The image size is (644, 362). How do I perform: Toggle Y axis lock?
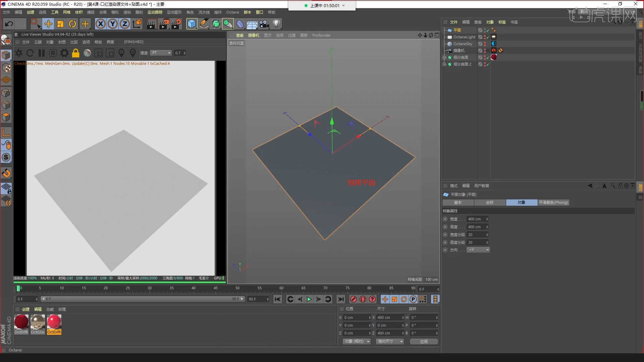[113, 24]
